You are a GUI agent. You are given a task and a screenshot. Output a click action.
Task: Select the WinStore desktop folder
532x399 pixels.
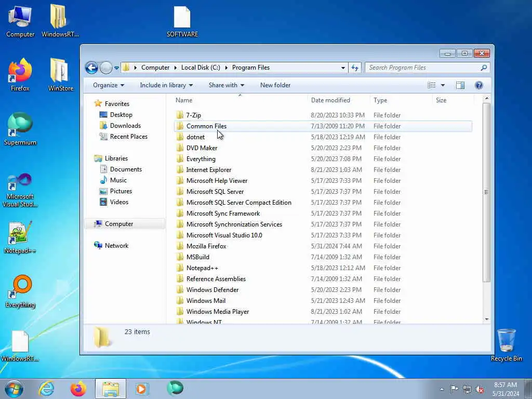click(x=61, y=75)
